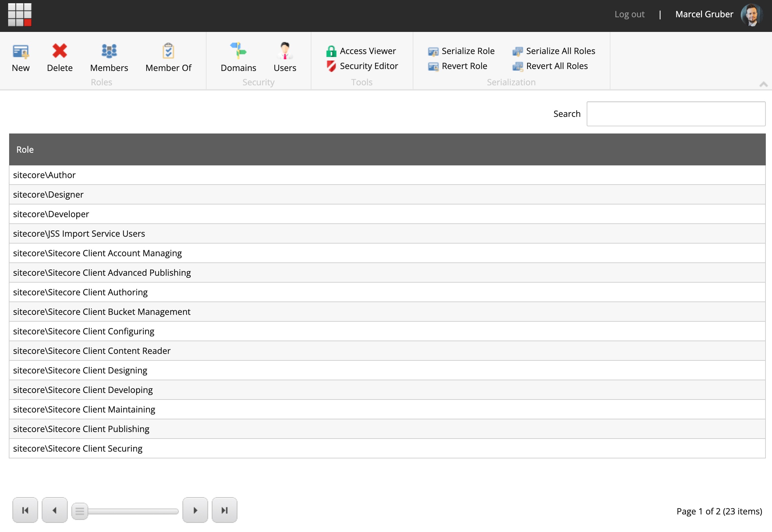Select Sitecore Client Configuring row
The width and height of the screenshot is (772, 532).
pyautogui.click(x=387, y=331)
